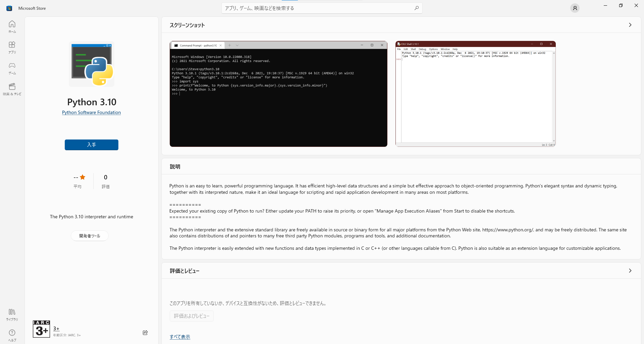This screenshot has height=344, width=644.
Task: Open the Games section in the sidebar
Action: [12, 68]
